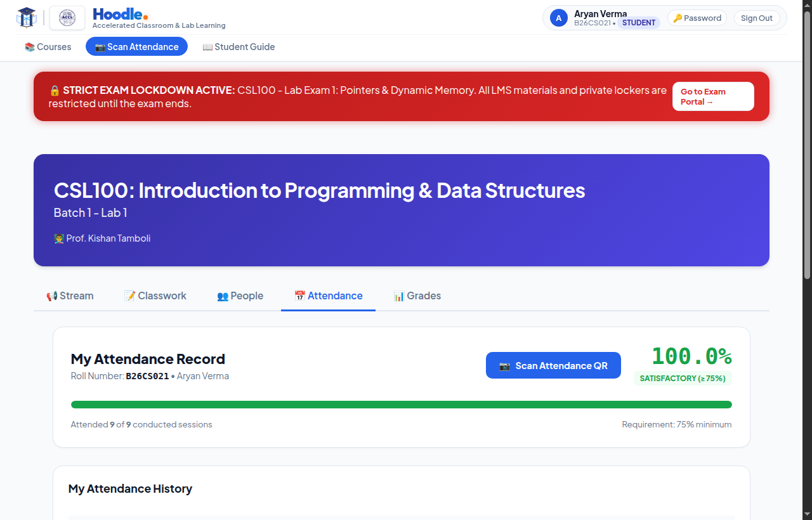This screenshot has width=812, height=520.
Task: Click the SATISFACTORY (≥75%) status badge
Action: pyautogui.click(x=683, y=378)
